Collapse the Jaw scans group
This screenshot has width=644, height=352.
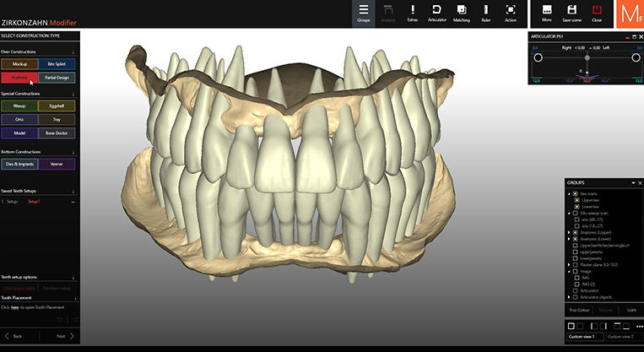click(x=567, y=193)
